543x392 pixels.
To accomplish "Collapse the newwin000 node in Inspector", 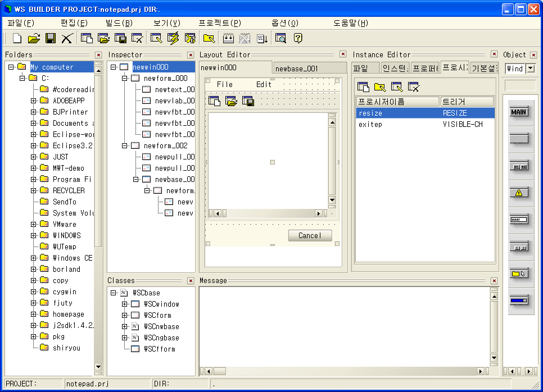I will click(x=113, y=67).
